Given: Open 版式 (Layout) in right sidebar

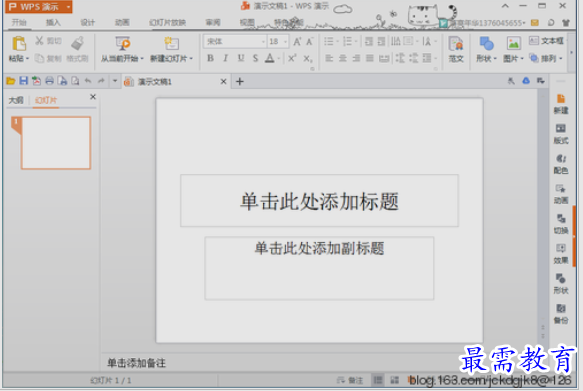Looking at the screenshot, I should pyautogui.click(x=561, y=134).
